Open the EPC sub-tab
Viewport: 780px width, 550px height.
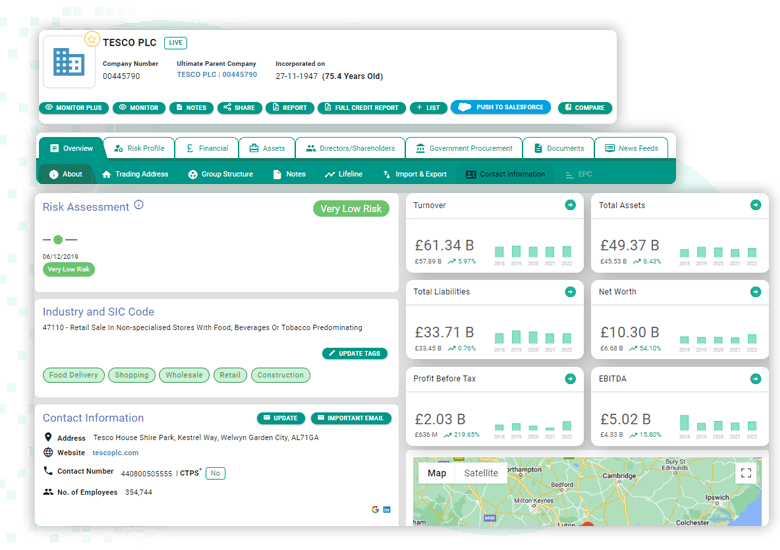click(x=579, y=174)
